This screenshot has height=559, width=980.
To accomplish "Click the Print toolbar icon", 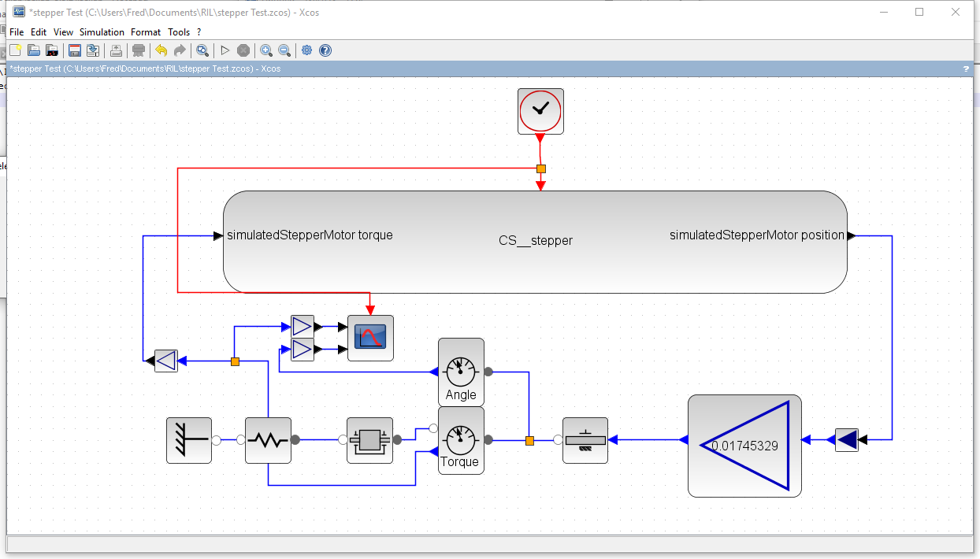I will point(116,50).
